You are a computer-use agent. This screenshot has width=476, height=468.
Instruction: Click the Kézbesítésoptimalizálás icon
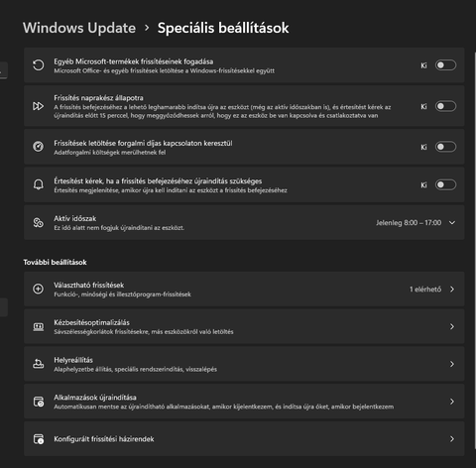[39, 327]
